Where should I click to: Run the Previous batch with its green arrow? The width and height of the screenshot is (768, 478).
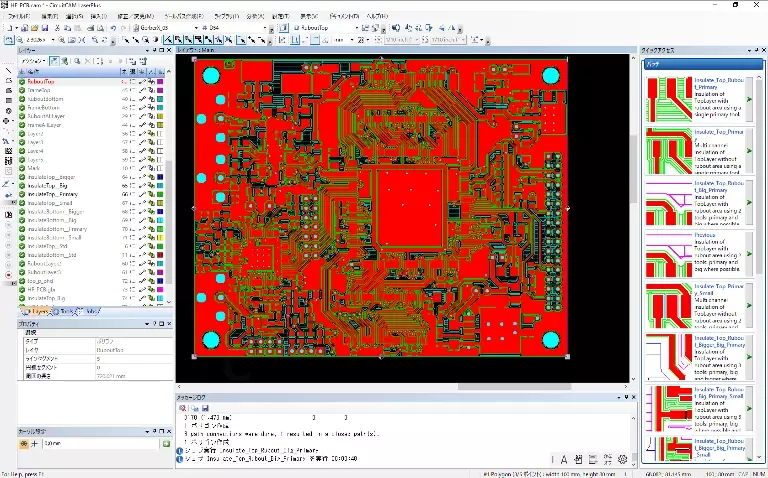coord(749,254)
